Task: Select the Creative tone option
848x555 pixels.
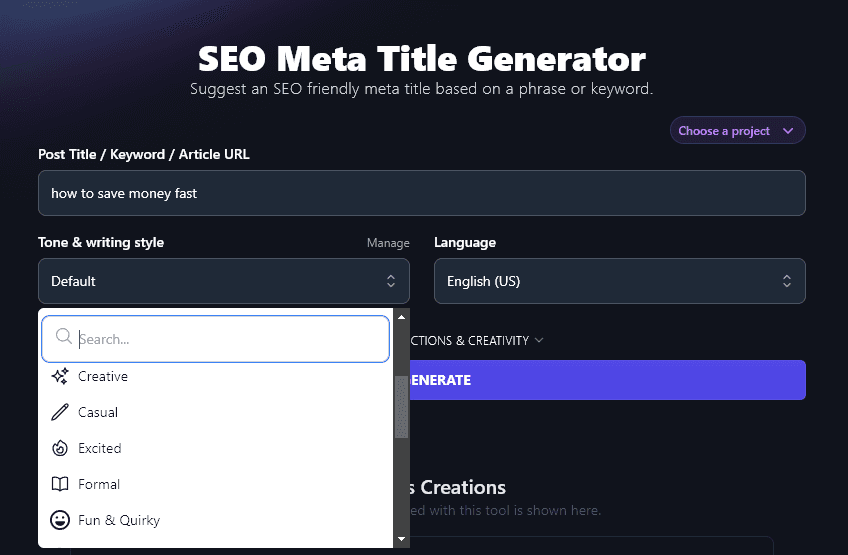Action: 103,377
